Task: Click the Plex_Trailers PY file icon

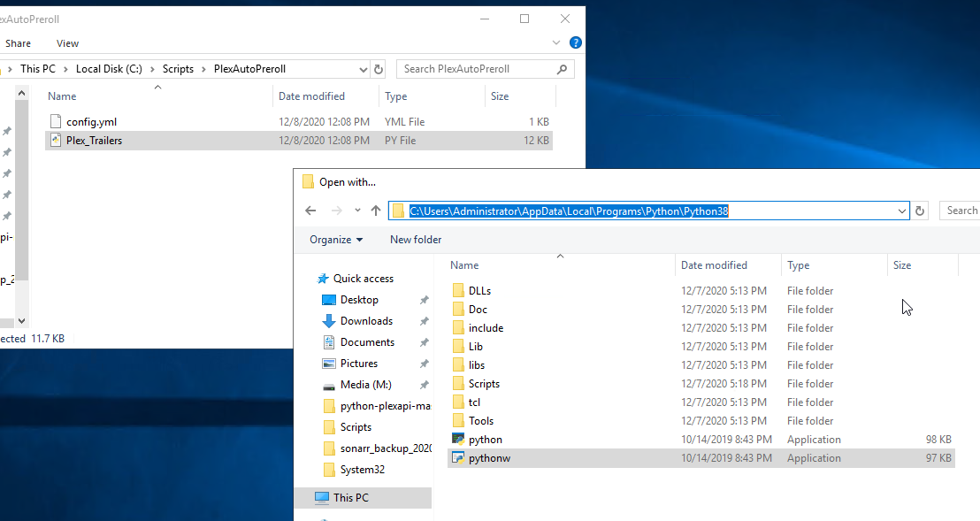Action: coord(56,140)
